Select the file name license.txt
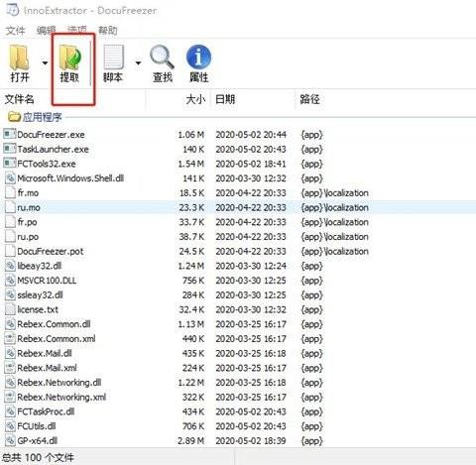The height and width of the screenshot is (465, 476). click(38, 309)
